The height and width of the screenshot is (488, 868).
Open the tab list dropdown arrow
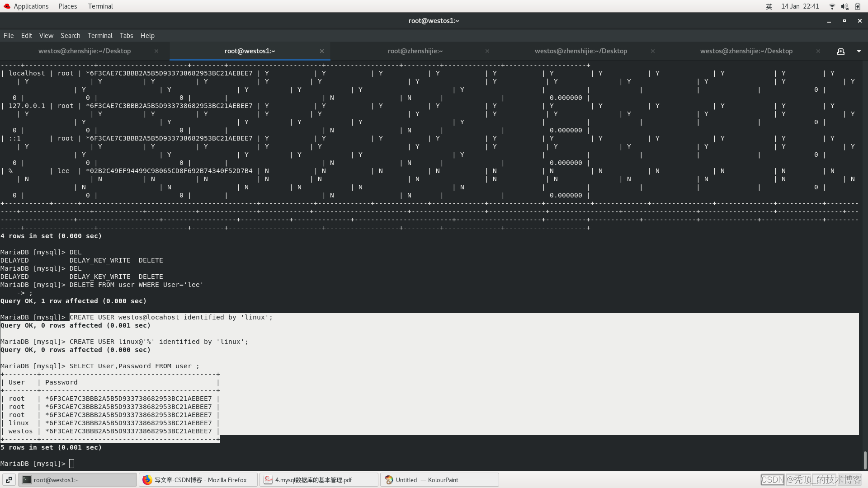pos(859,52)
